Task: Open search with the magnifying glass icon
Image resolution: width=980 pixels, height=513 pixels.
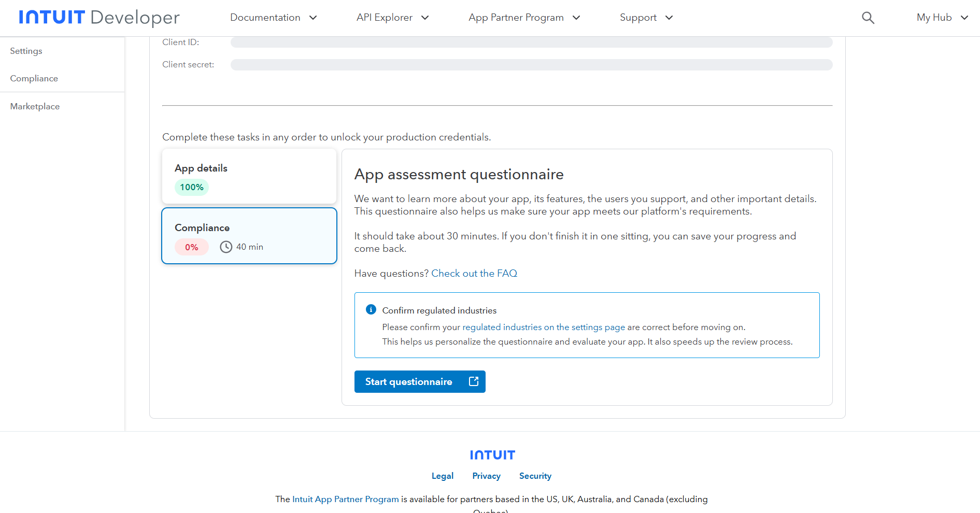Action: tap(868, 18)
